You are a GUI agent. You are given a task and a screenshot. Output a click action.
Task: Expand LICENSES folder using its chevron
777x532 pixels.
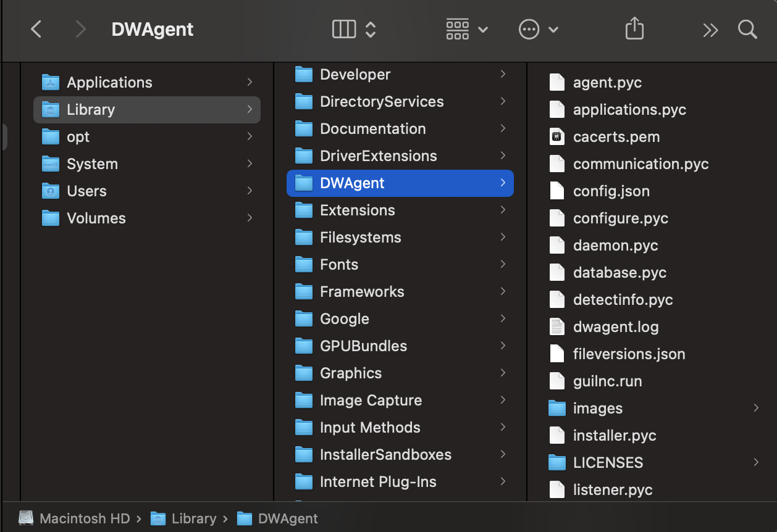tap(756, 462)
